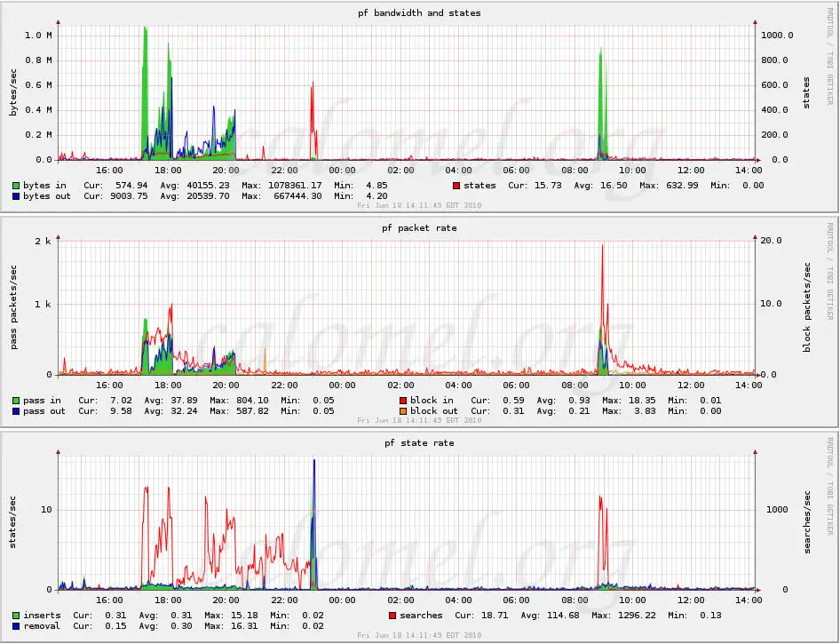The height and width of the screenshot is (644, 840).
Task: Click the timestamp below the packet rate legend
Action: coord(419,420)
